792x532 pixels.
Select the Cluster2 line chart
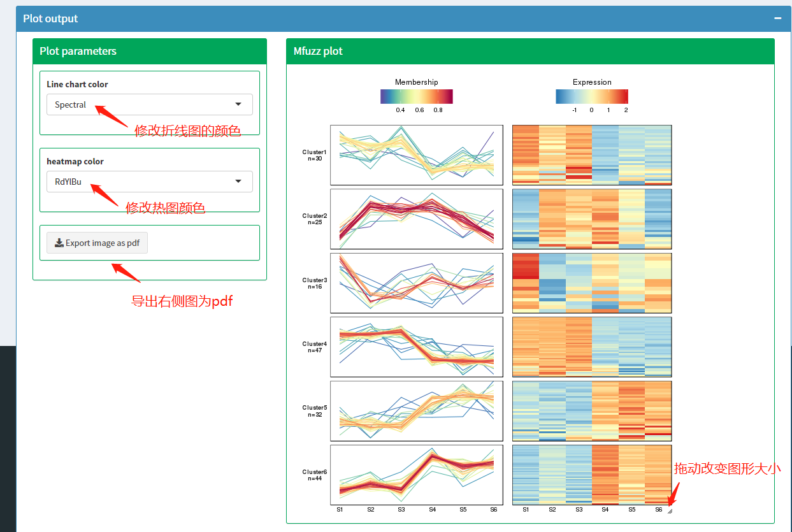(417, 219)
